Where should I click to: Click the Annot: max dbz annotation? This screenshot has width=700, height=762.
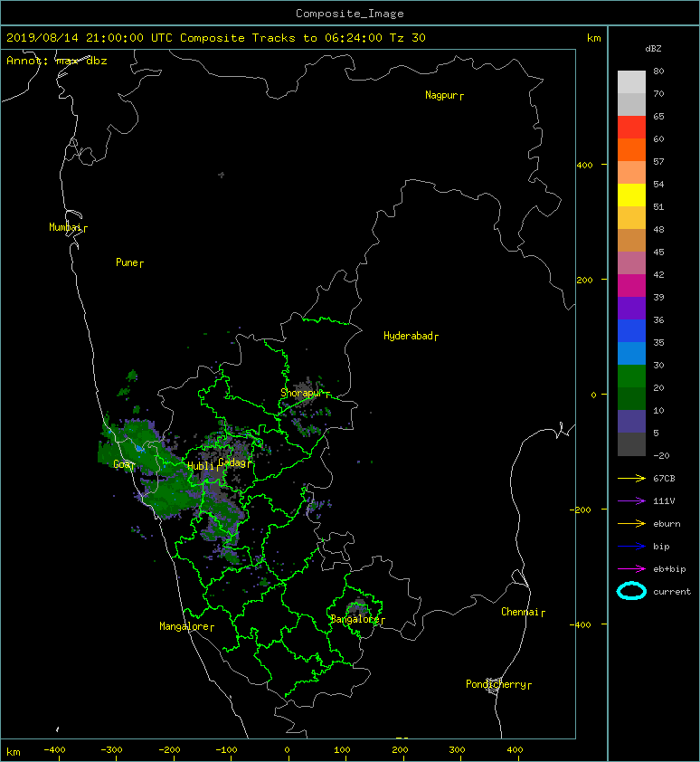click(57, 61)
